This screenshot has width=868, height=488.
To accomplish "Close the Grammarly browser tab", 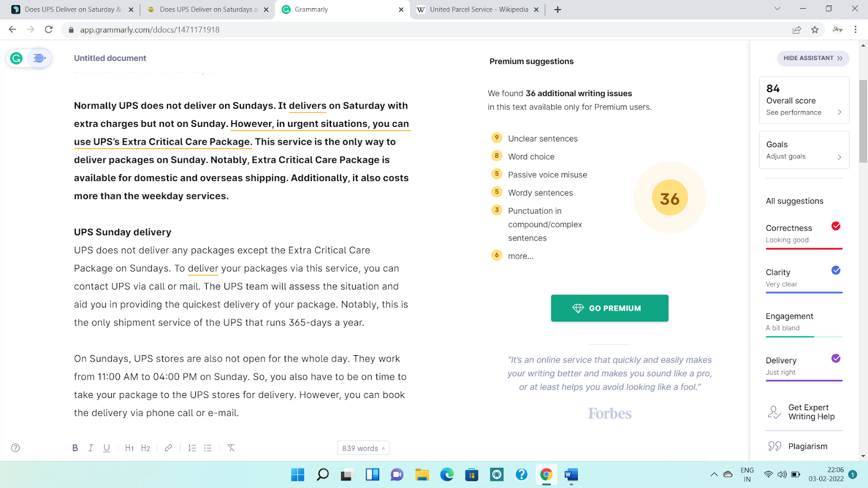I will click(x=401, y=9).
